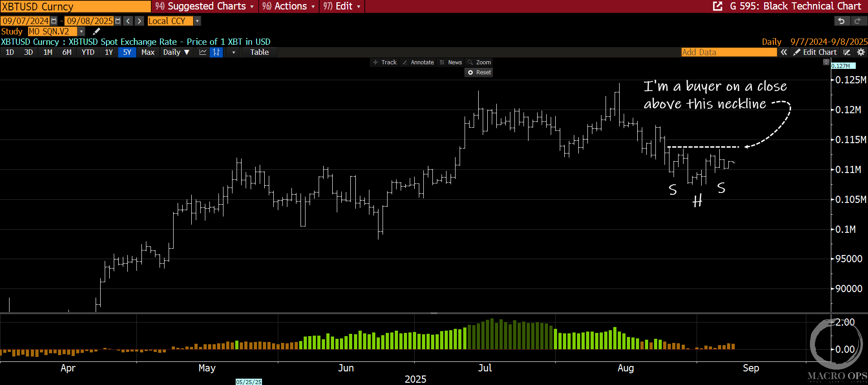The image size is (868, 385).
Task: Expand the Local CCY currency dropdown
Action: tap(197, 21)
